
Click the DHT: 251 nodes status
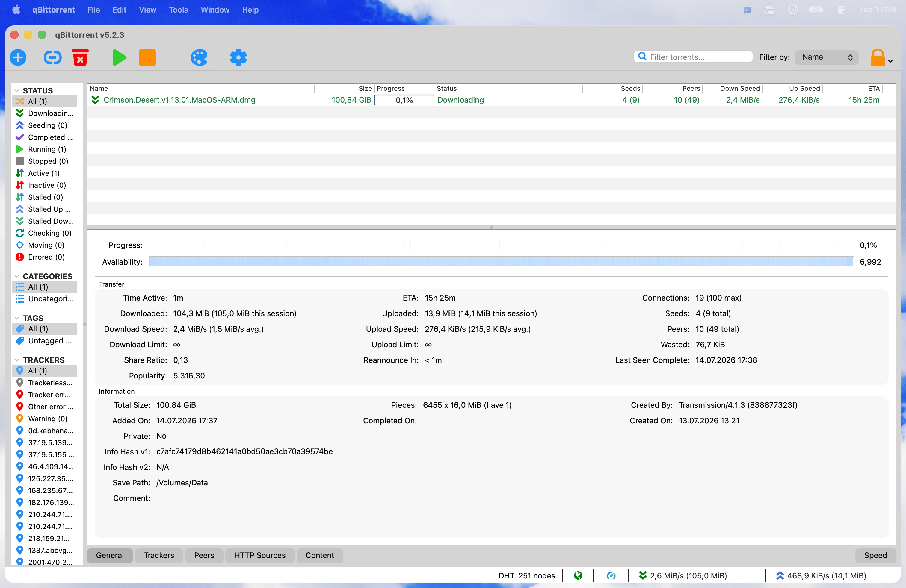[526, 575]
